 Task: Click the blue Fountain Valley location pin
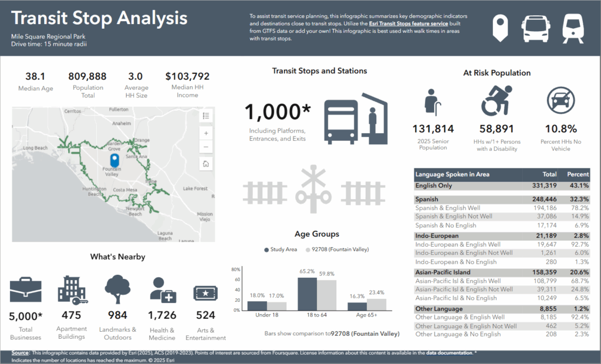pyautogui.click(x=114, y=160)
